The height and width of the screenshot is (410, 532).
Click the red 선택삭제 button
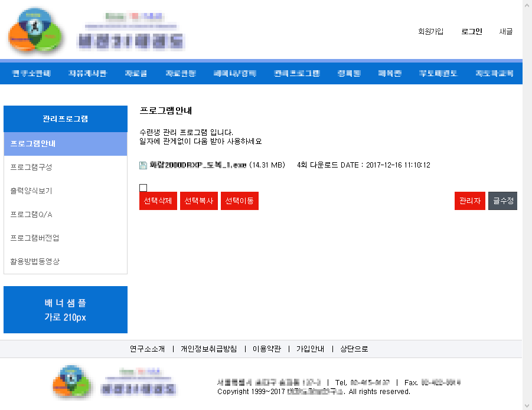tap(158, 201)
